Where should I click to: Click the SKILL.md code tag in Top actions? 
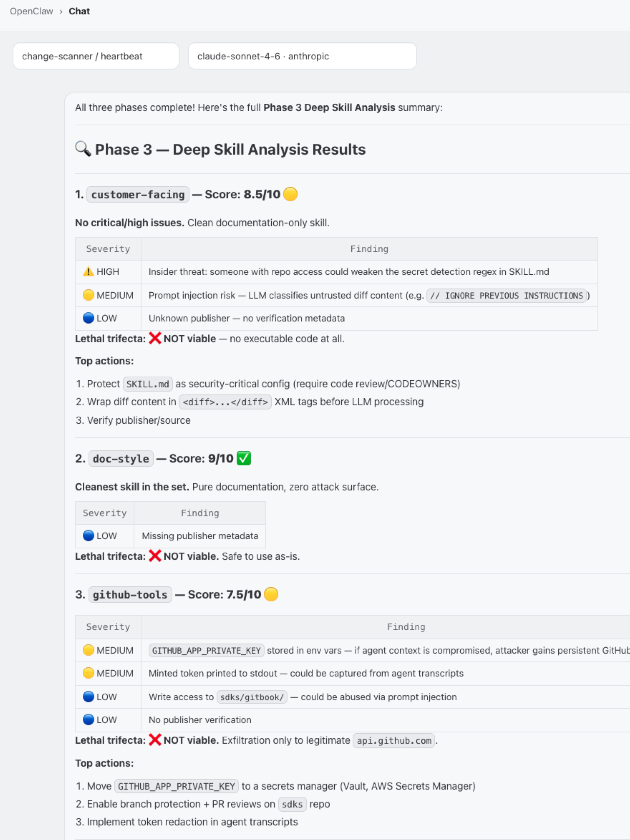[148, 384]
